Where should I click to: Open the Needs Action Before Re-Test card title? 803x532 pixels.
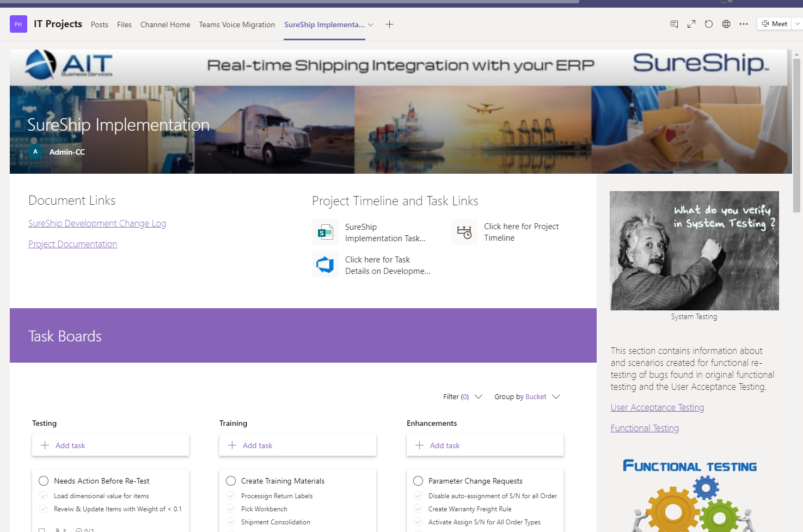[101, 481]
